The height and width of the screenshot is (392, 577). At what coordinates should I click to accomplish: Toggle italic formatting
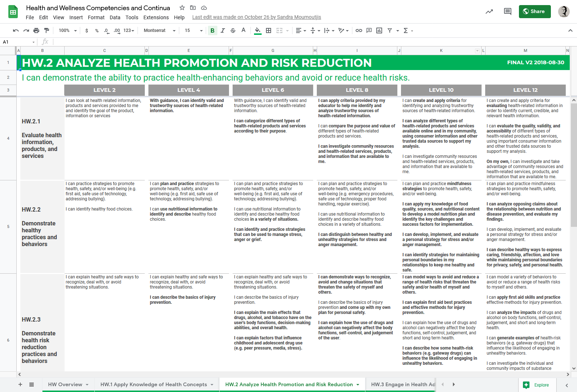pyautogui.click(x=223, y=30)
